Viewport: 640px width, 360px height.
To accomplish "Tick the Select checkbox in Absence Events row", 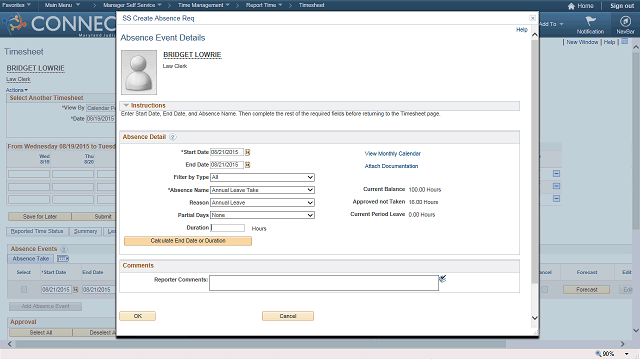I will (24, 289).
